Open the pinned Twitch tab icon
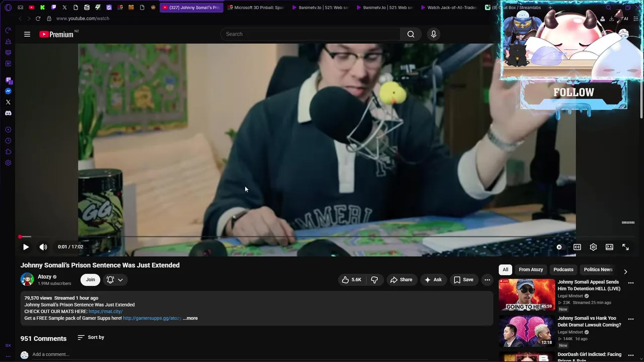The height and width of the screenshot is (362, 644). click(53, 8)
